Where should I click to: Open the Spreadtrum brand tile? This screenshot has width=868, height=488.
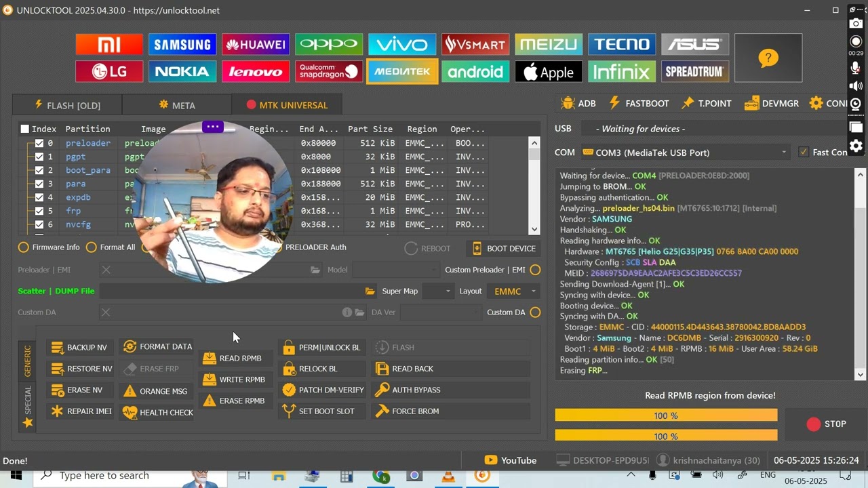pyautogui.click(x=695, y=71)
